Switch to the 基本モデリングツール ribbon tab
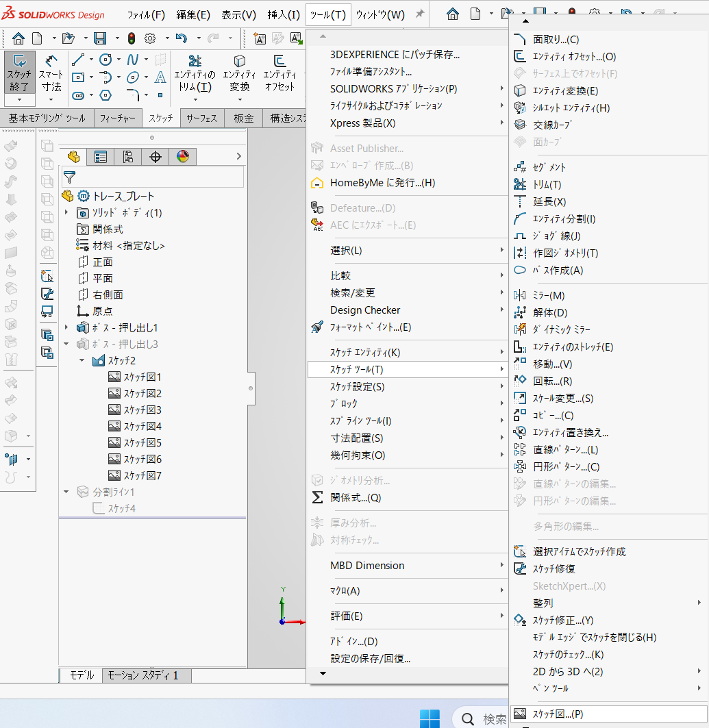 [x=47, y=118]
